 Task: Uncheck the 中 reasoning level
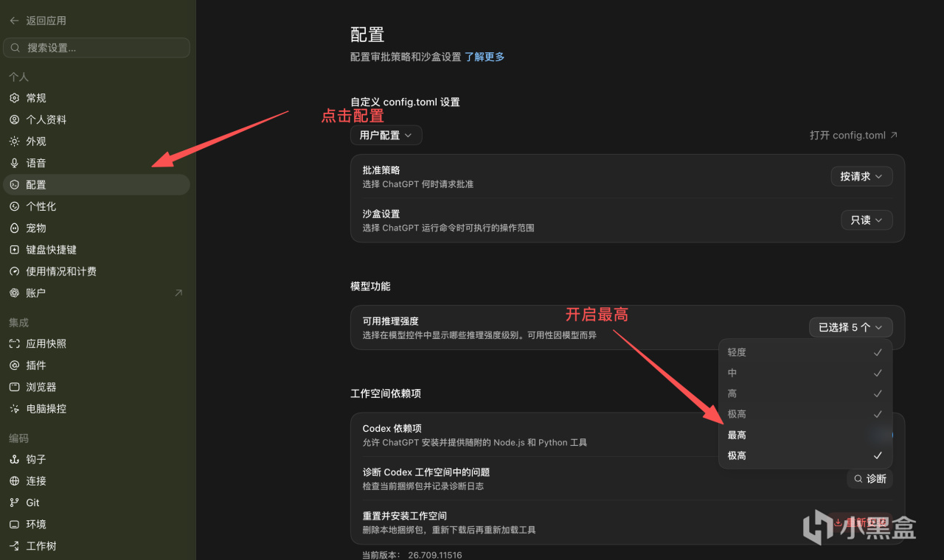[x=805, y=373]
